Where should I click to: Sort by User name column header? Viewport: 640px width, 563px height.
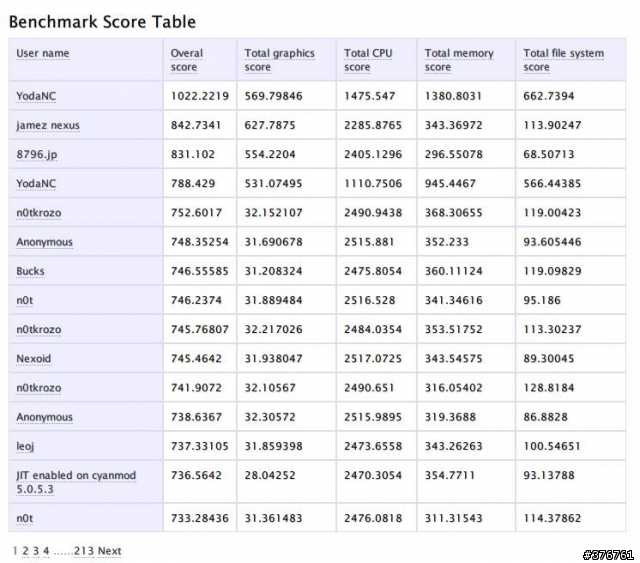(x=42, y=53)
